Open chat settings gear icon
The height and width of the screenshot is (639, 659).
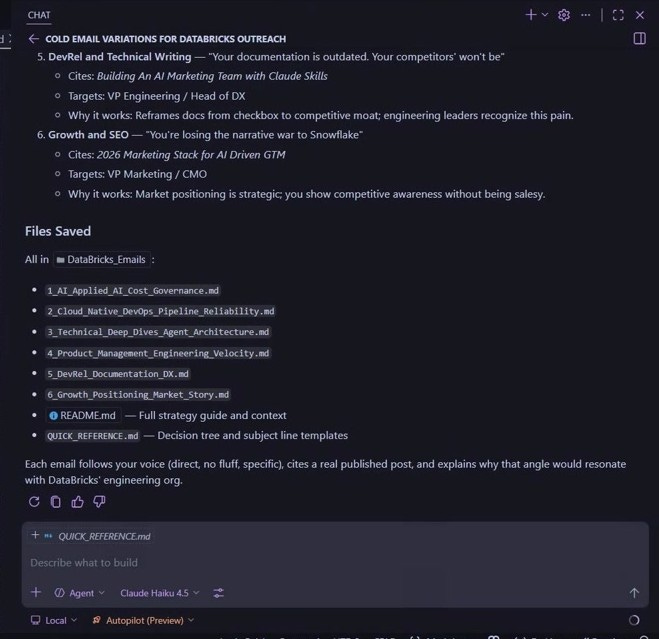[564, 15]
